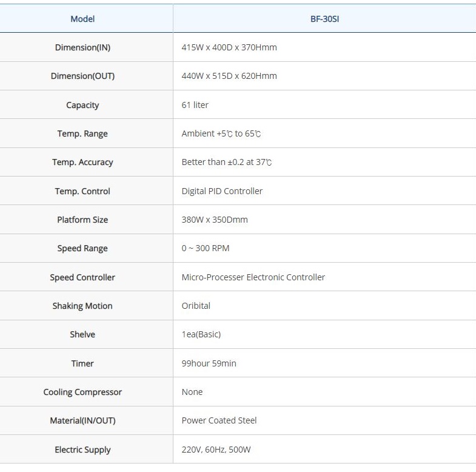Click the Ambient +5℃ to 65℃ text
Viewport: 476px width, 472px height.
click(222, 133)
